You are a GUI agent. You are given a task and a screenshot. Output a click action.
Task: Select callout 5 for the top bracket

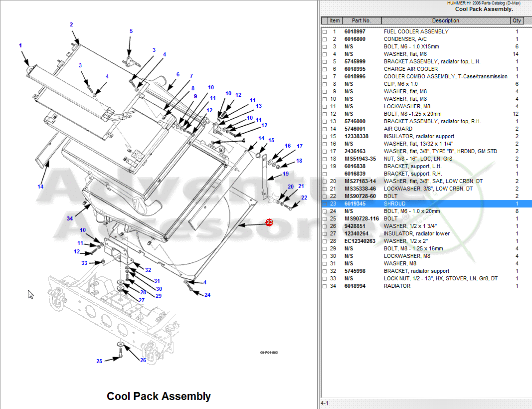[131, 31]
